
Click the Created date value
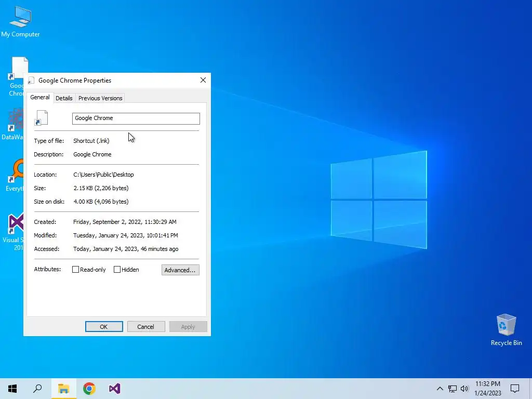point(125,222)
